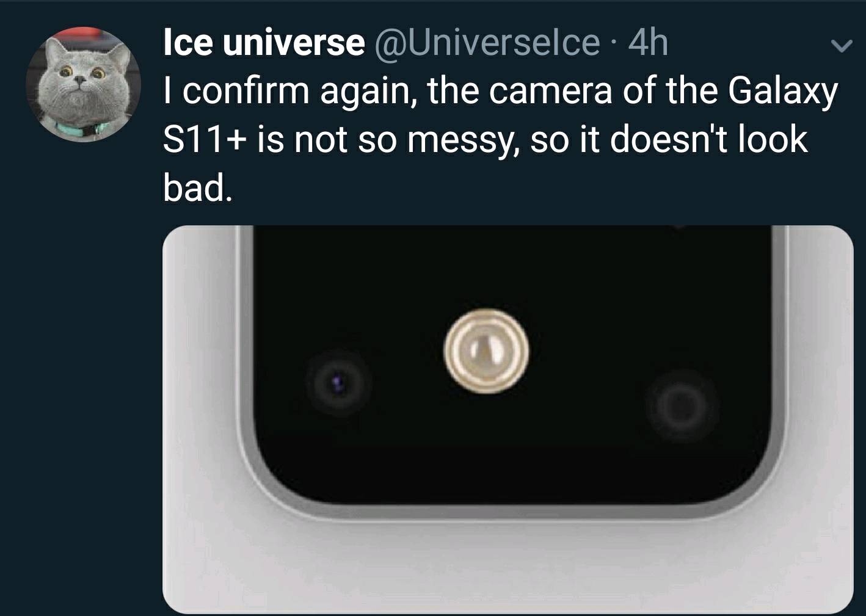The image size is (866, 616).
Task: Click the left dark camera lens in photo
Action: click(x=338, y=383)
